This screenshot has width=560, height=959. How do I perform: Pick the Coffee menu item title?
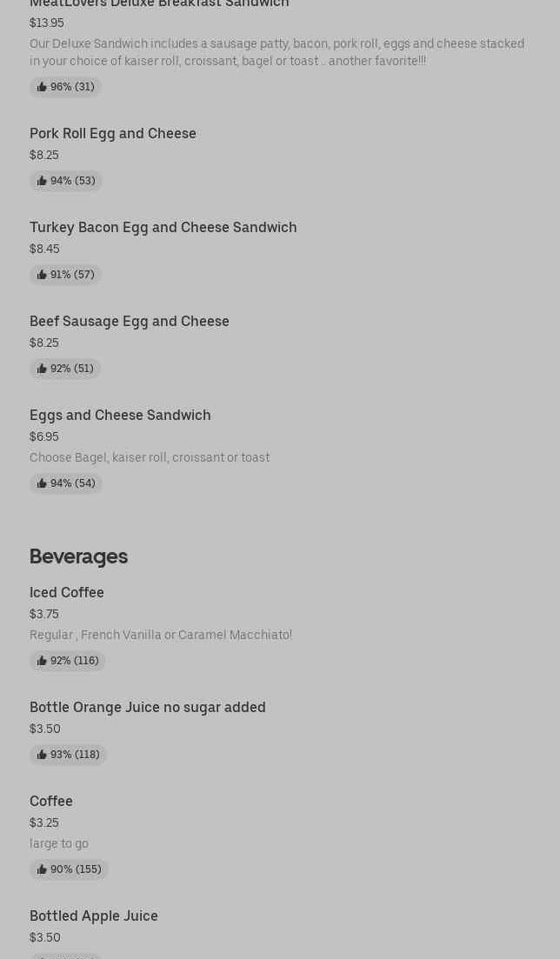pos(51,801)
